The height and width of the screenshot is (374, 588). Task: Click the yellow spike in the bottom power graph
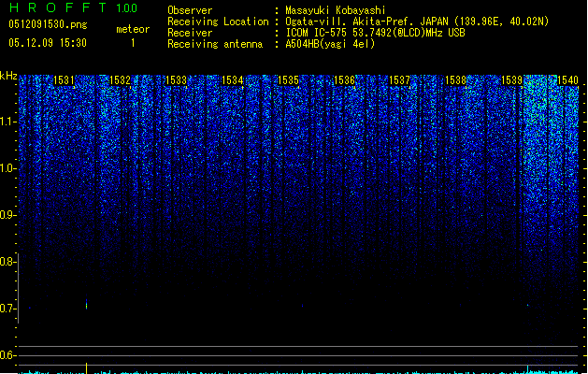(87, 368)
